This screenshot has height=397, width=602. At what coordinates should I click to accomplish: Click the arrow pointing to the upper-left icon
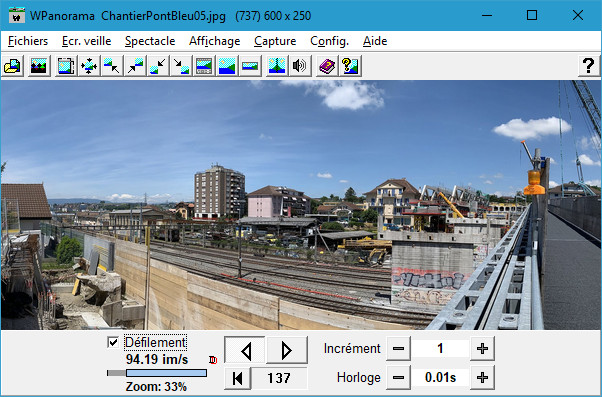112,66
